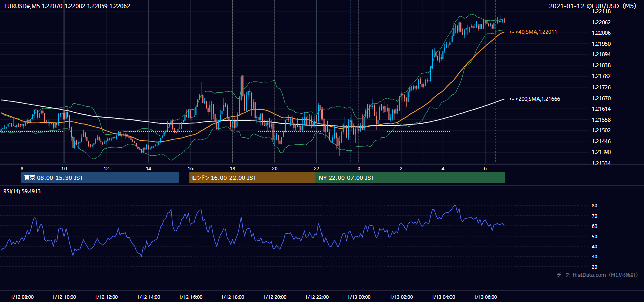Click the HistData.com data source credit
The height and width of the screenshot is (302, 644).
598,275
